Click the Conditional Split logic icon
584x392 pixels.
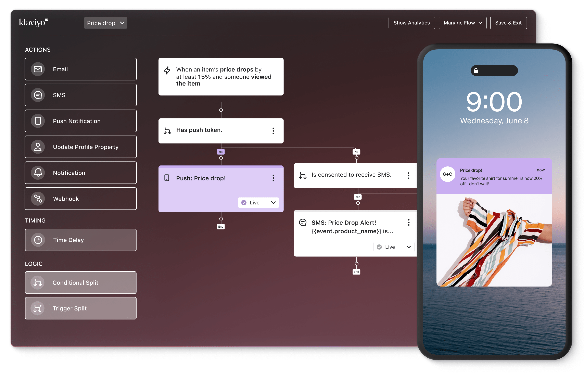coord(38,282)
